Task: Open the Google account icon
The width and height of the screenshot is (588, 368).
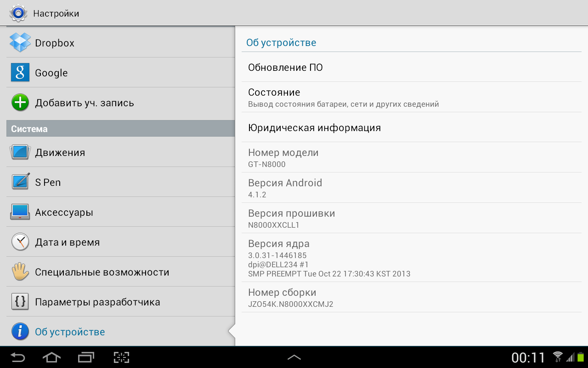Action: [20, 73]
